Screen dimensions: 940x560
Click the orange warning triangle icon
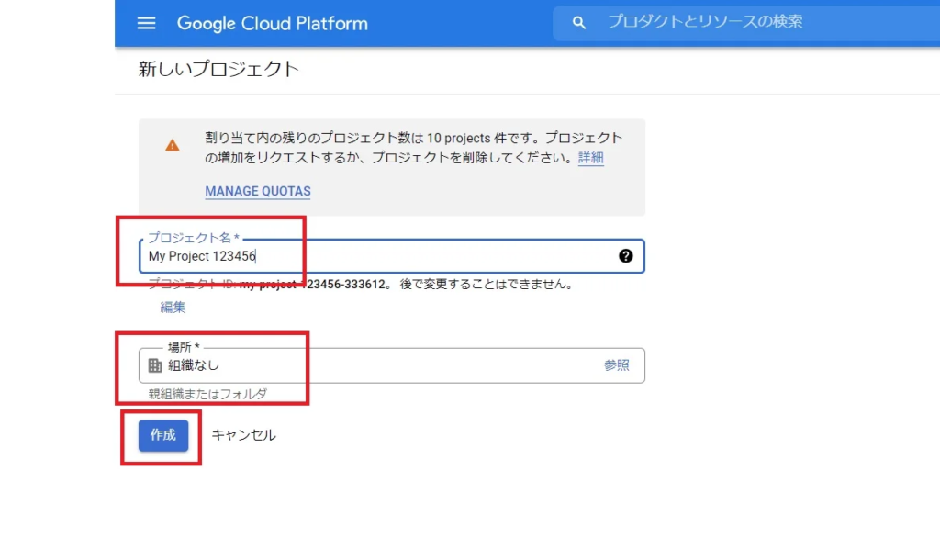(x=173, y=145)
